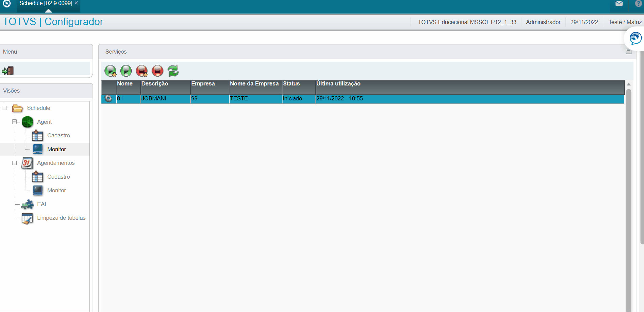
Task: Click the Schedule folder icon
Action: click(x=18, y=108)
